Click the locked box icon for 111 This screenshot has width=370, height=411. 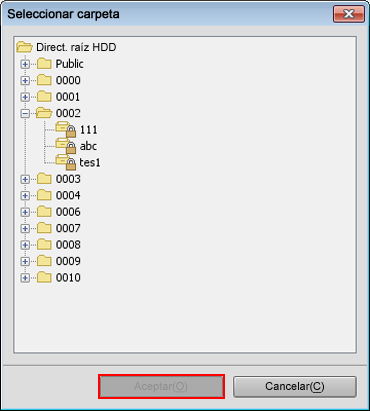coord(66,130)
